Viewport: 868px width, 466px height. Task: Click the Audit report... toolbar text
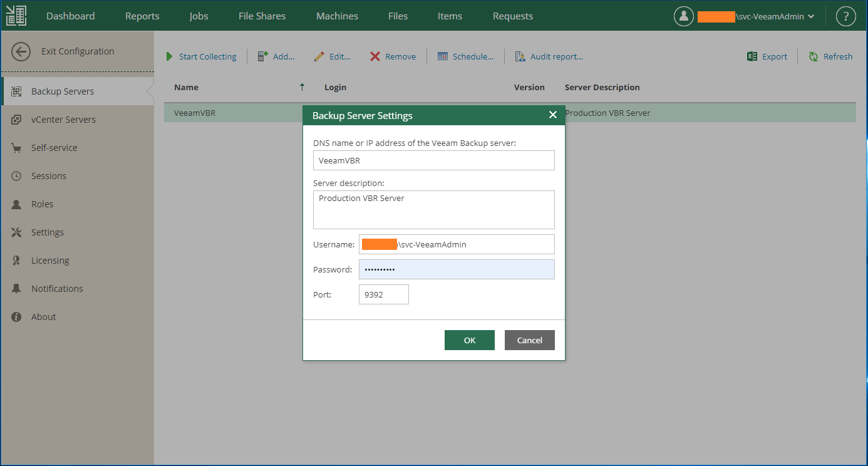(x=557, y=56)
